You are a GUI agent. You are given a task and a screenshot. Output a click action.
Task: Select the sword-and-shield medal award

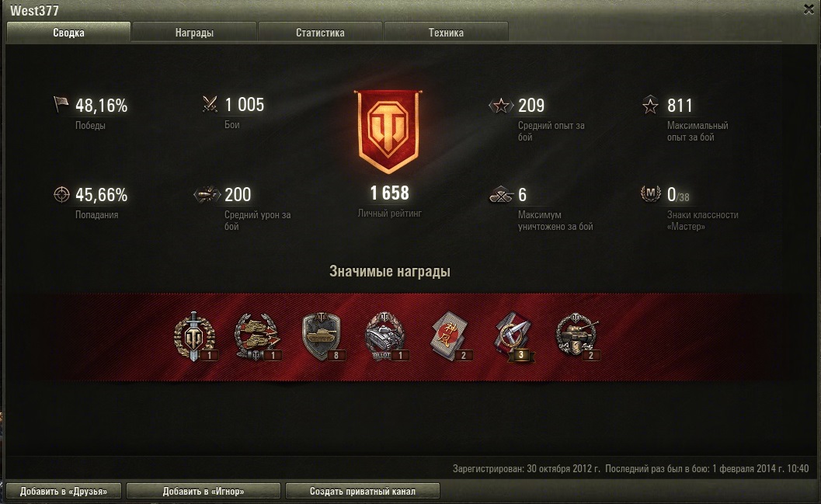click(x=195, y=336)
